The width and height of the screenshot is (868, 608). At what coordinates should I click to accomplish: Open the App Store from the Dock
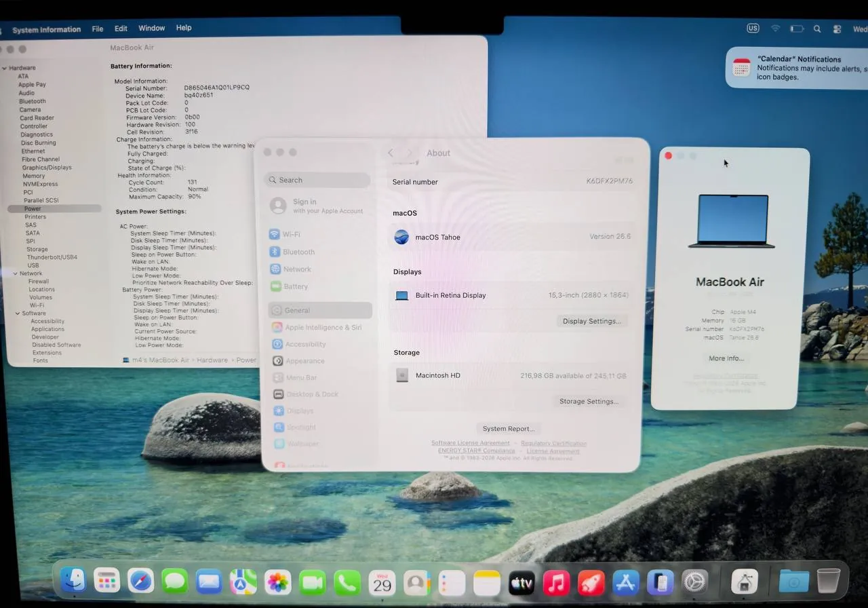625,582
